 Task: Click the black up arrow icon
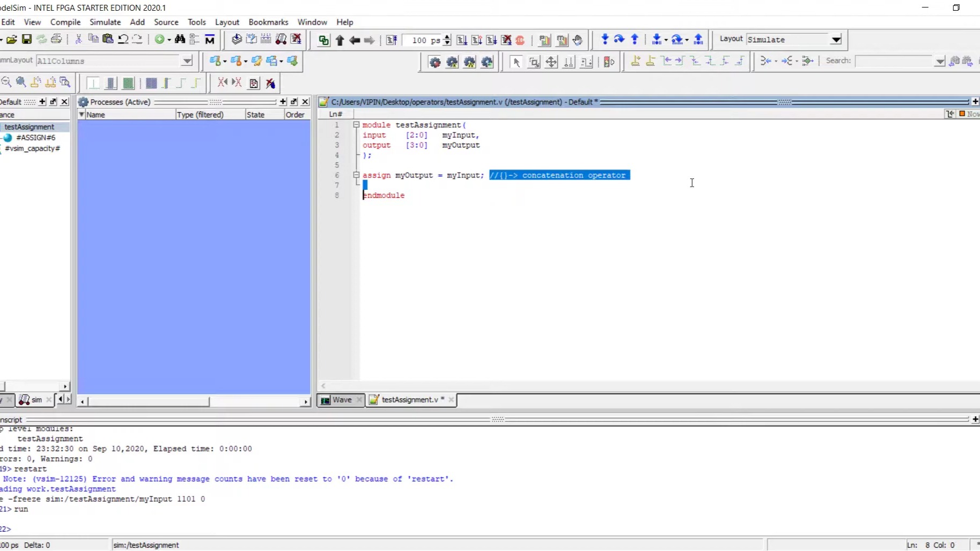340,40
